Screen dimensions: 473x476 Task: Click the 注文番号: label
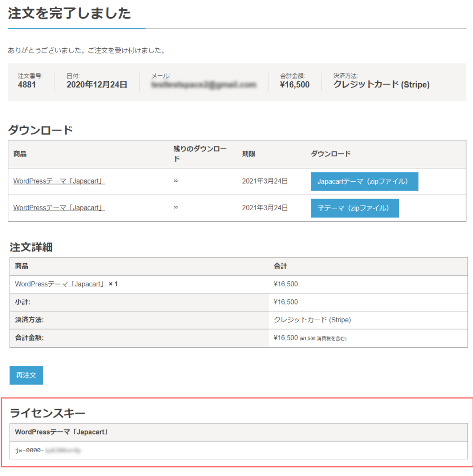click(x=30, y=76)
